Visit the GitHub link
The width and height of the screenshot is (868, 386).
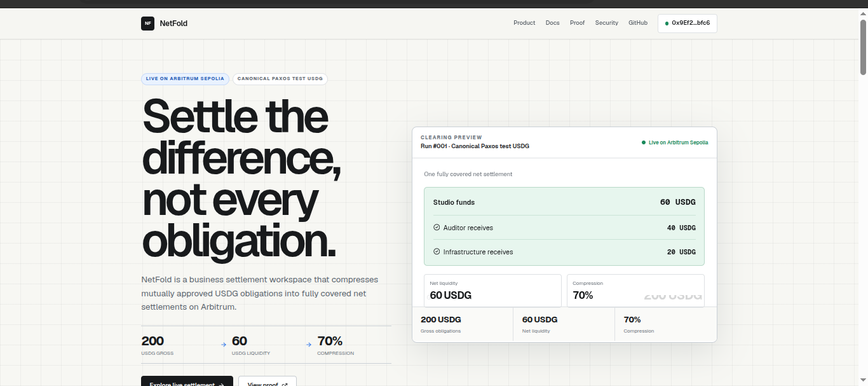click(x=638, y=23)
